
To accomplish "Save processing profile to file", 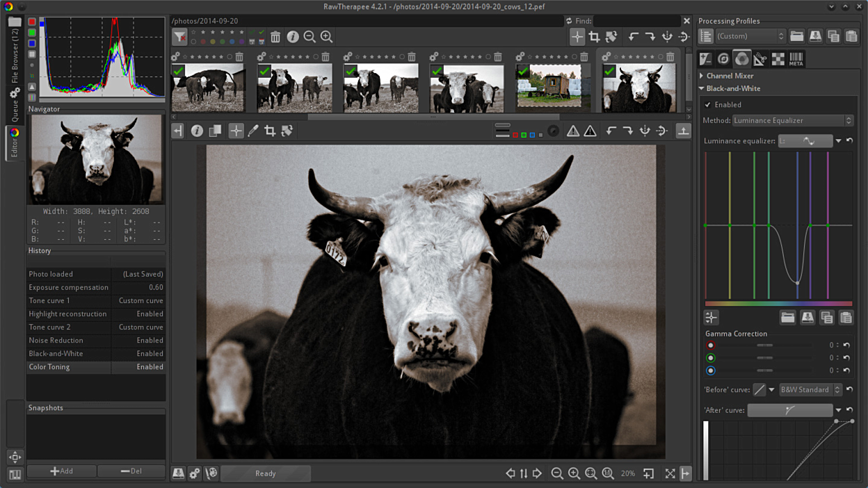I will coord(814,36).
